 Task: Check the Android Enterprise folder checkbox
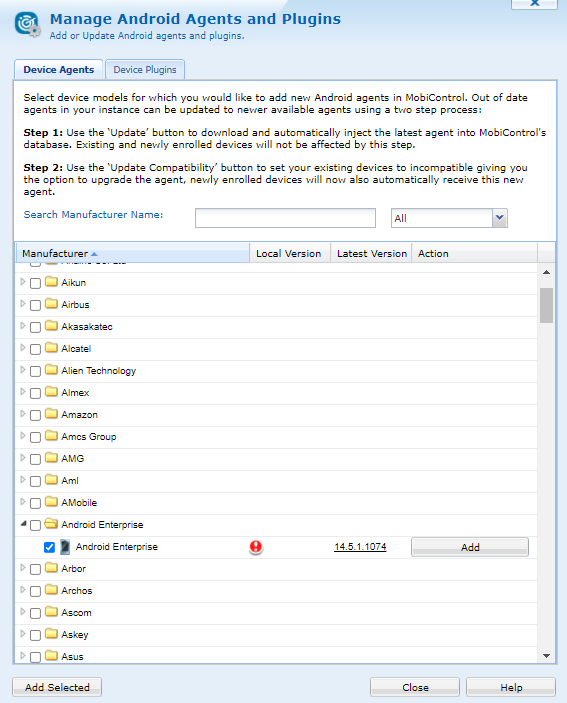click(x=35, y=525)
